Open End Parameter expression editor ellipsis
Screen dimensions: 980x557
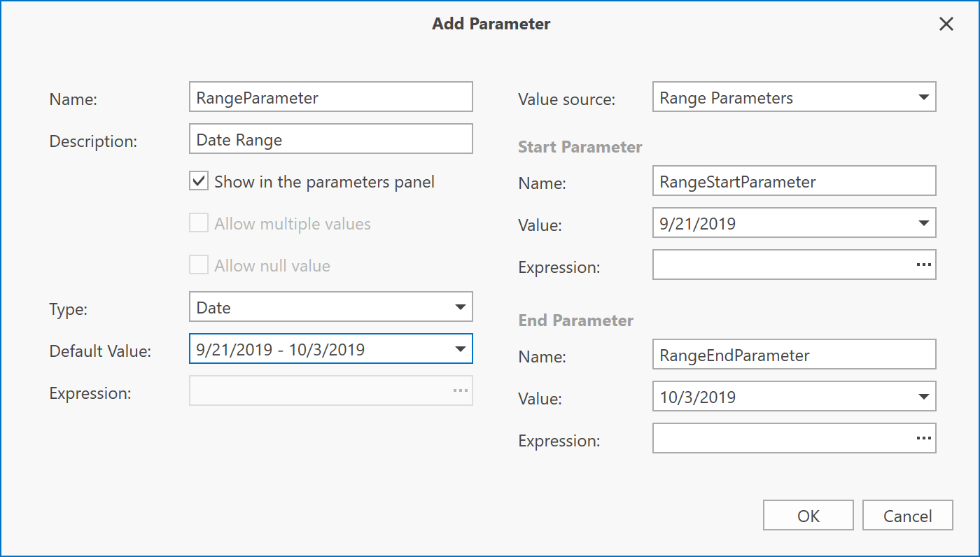pyautogui.click(x=923, y=438)
